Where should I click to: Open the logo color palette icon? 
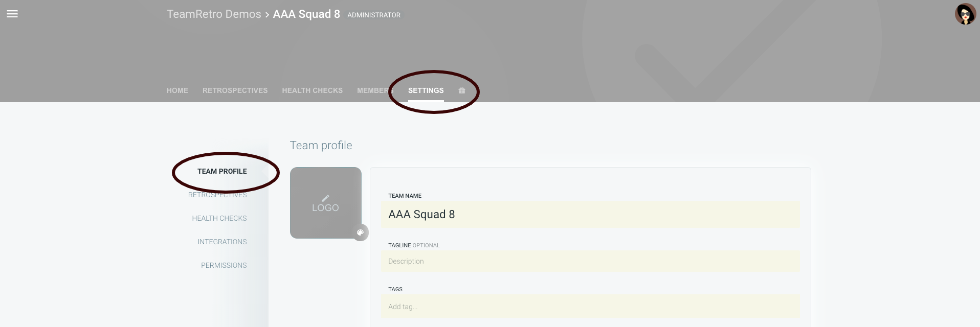pyautogui.click(x=361, y=232)
